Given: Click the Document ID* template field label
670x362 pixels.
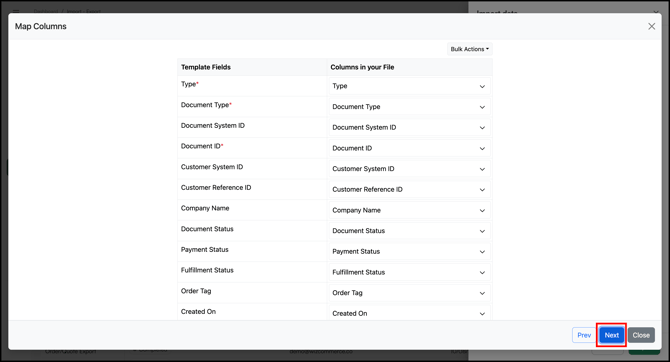Looking at the screenshot, I should click(202, 146).
